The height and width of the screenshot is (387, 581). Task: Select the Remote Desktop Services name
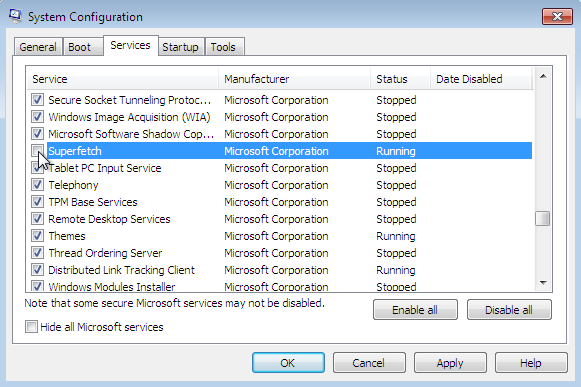coord(109,219)
